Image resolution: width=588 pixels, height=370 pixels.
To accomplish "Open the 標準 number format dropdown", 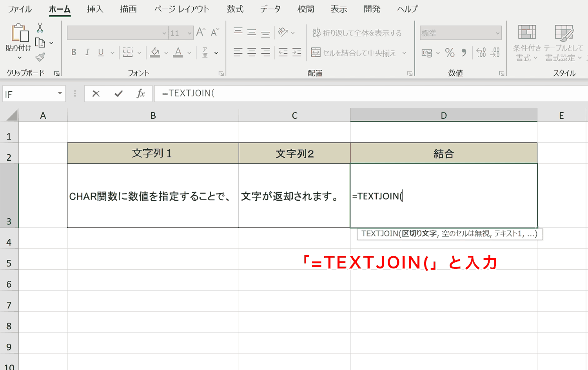I will pos(498,33).
